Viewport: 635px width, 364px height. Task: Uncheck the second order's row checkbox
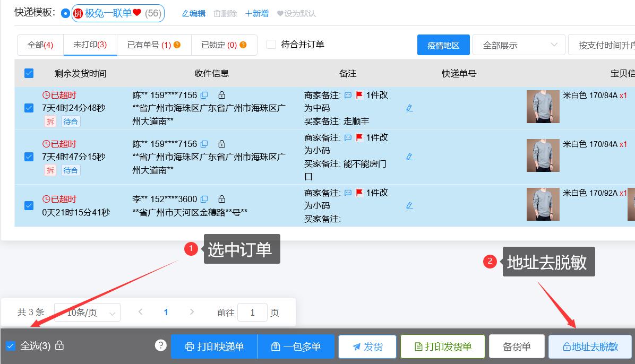[x=29, y=157]
